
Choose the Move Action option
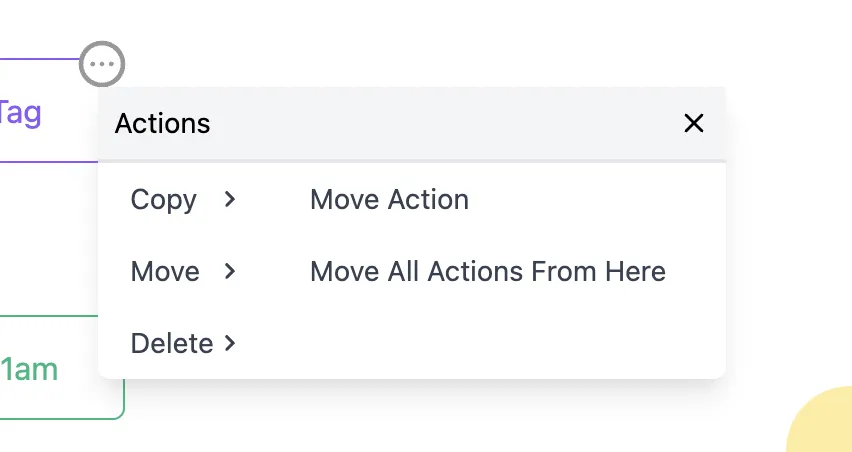coord(389,199)
